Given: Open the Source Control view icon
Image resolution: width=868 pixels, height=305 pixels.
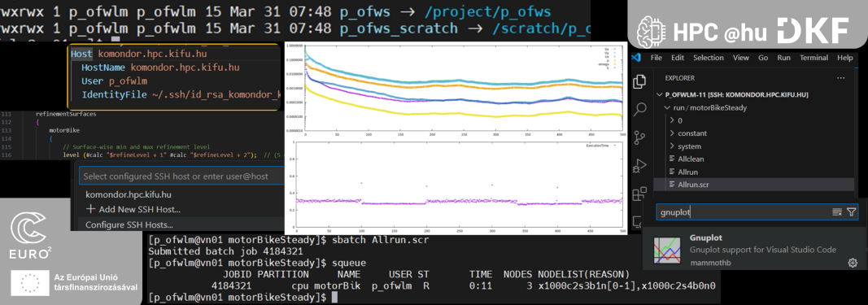Looking at the screenshot, I should pos(639,137).
